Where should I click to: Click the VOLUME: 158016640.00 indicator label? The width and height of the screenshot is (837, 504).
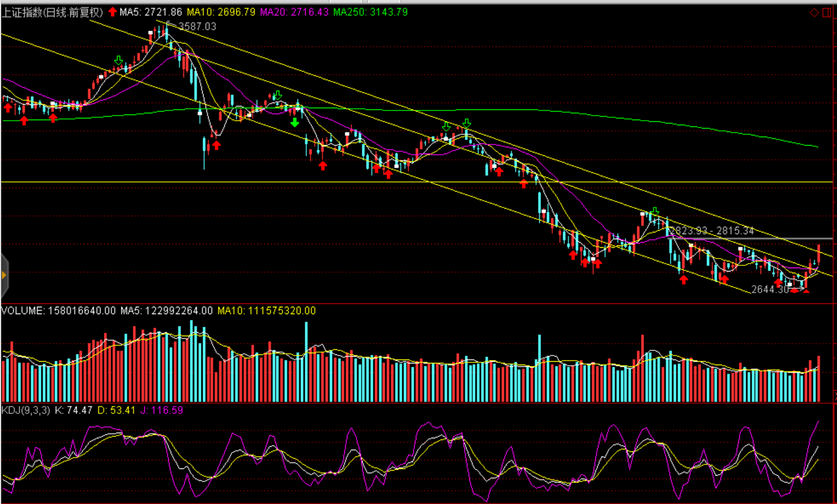(58, 311)
